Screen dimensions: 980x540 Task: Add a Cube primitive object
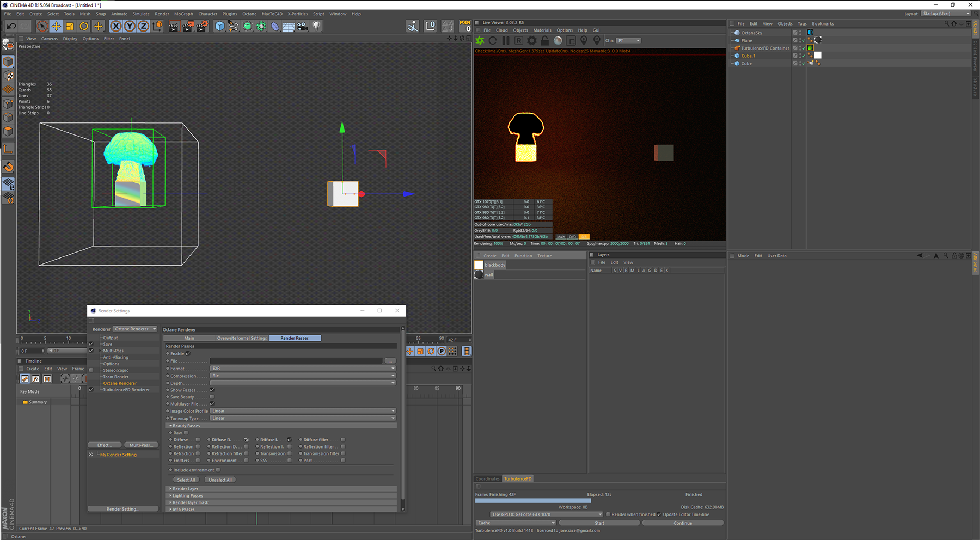point(219,26)
